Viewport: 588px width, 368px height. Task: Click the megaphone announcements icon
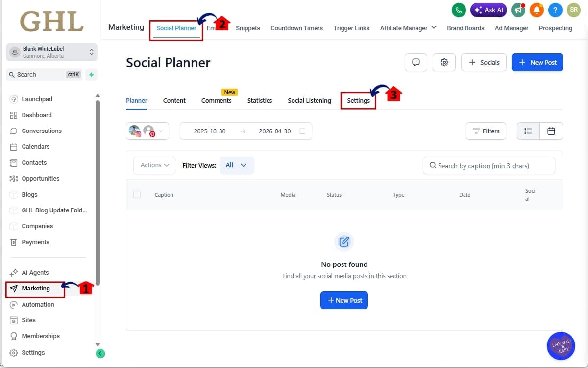coord(518,10)
